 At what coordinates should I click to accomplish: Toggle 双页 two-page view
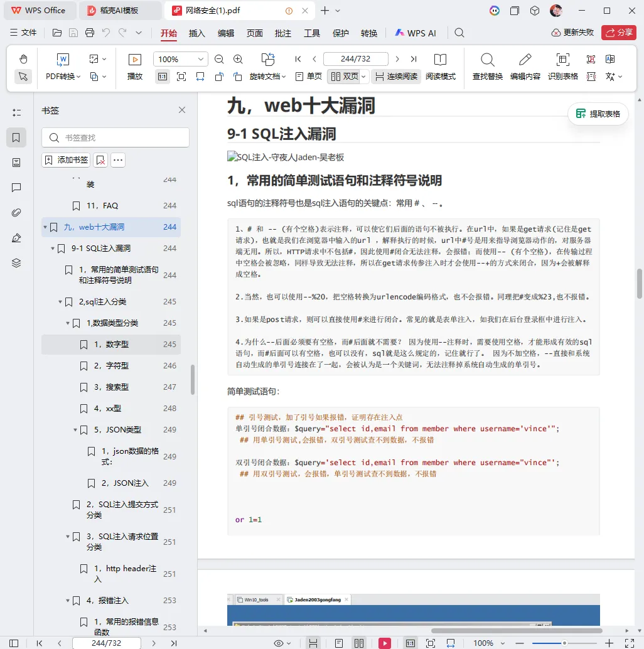pyautogui.click(x=344, y=77)
